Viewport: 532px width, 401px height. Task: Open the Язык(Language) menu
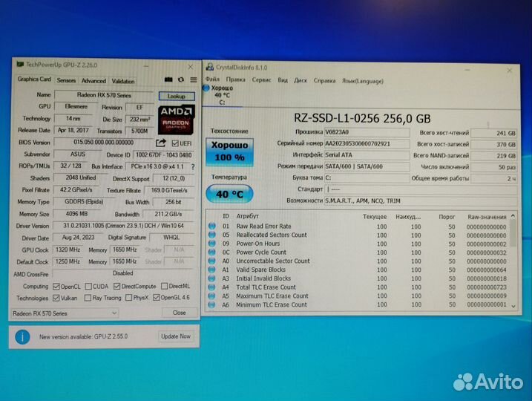[363, 81]
